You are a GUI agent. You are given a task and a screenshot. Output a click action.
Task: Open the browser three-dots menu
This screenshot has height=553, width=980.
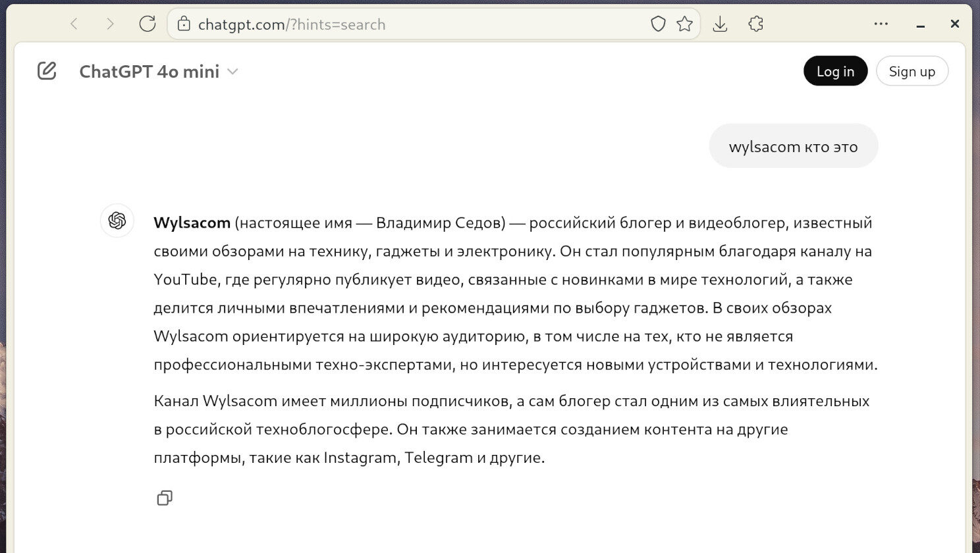(x=881, y=24)
